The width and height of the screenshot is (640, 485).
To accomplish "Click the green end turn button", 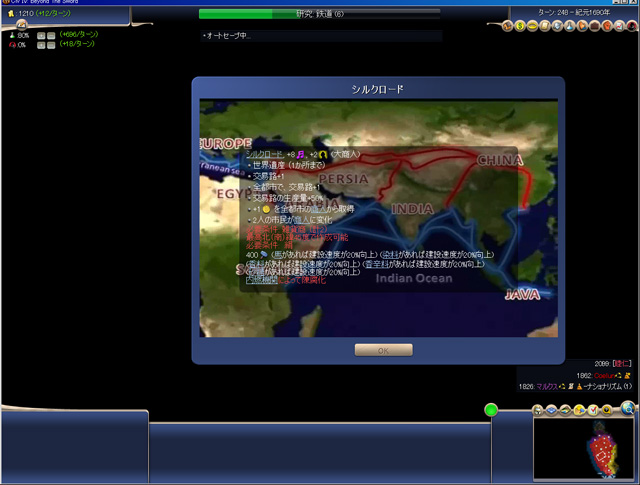I will click(x=491, y=409).
